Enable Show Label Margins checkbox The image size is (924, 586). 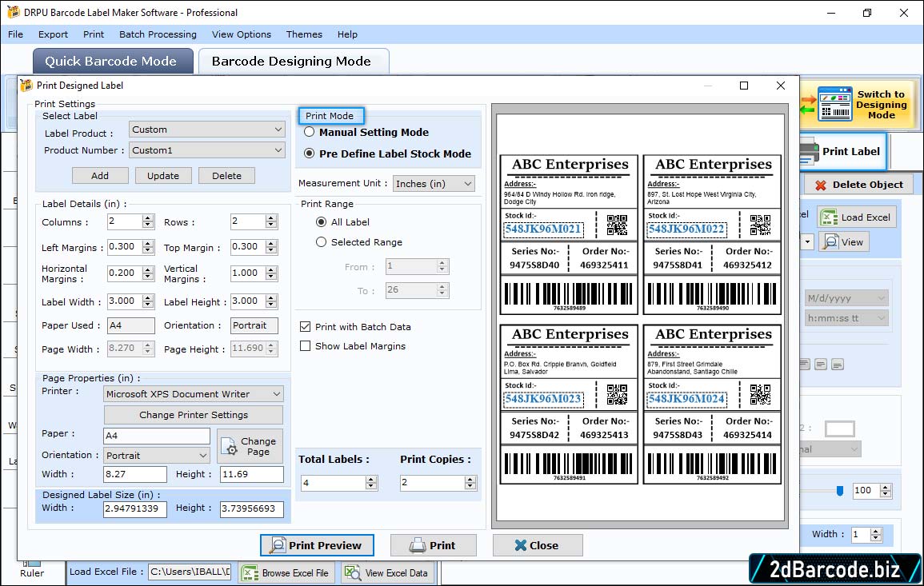[x=306, y=345]
